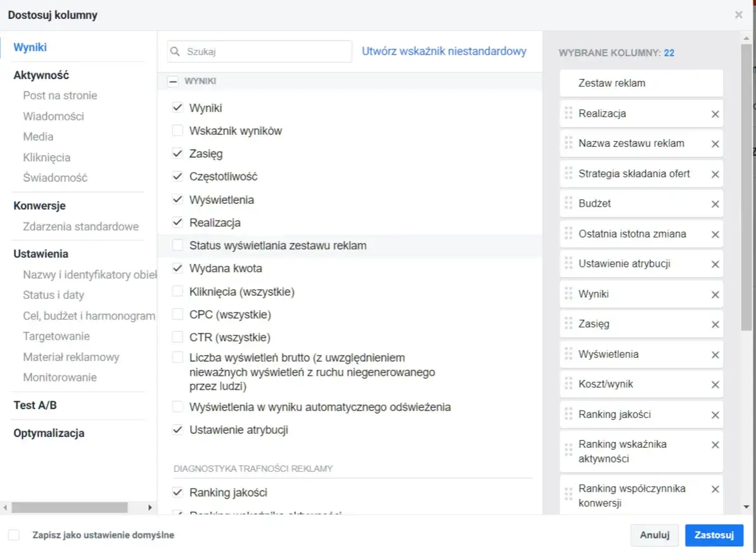The width and height of the screenshot is (756, 553).
Task: Open Utwórz wskaźnik niestandardowy link
Action: [x=444, y=51]
